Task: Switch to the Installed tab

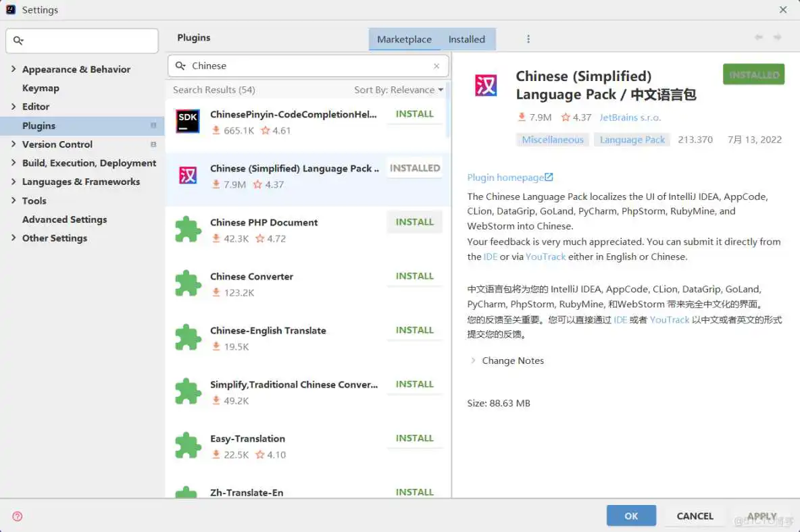Action: [x=466, y=39]
